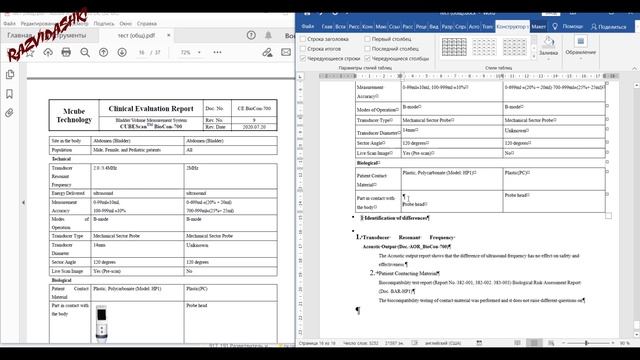Collapse Acrobat navigation pane arrow
This screenshot has height=360, width=640.
(23, 202)
